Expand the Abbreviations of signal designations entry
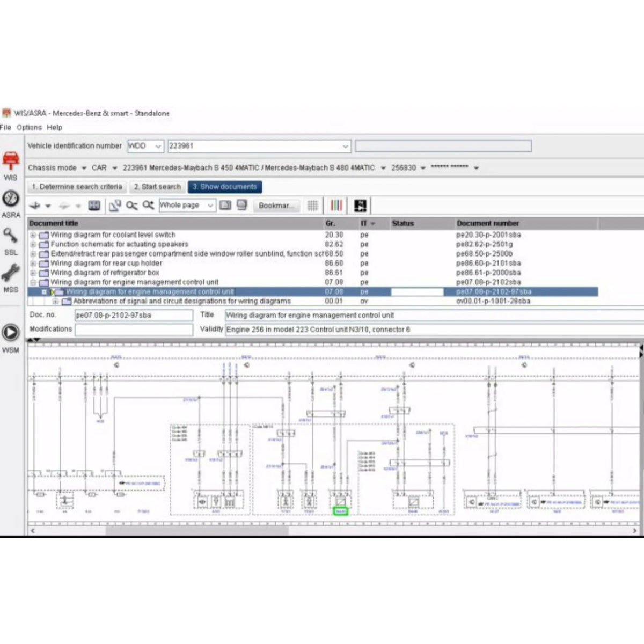 click(x=55, y=301)
